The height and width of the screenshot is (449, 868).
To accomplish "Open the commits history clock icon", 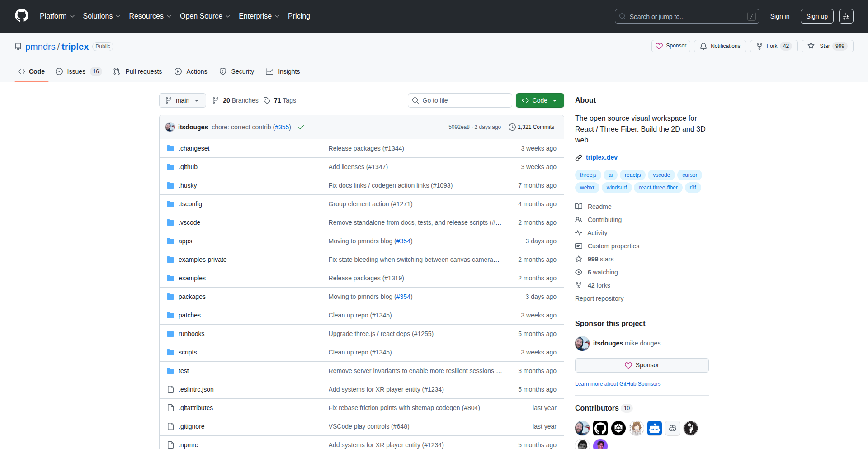I will tap(512, 127).
